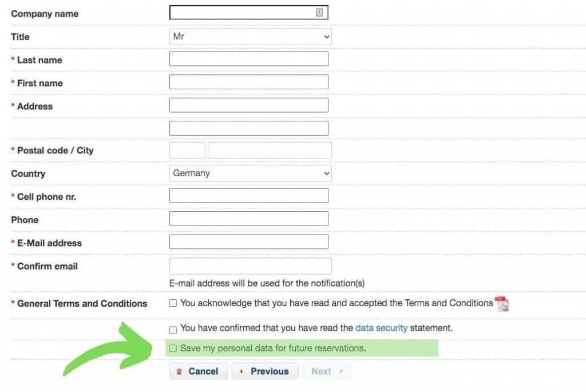Accept the Terms and Conditions checkbox
The width and height of the screenshot is (586, 392).
point(173,303)
